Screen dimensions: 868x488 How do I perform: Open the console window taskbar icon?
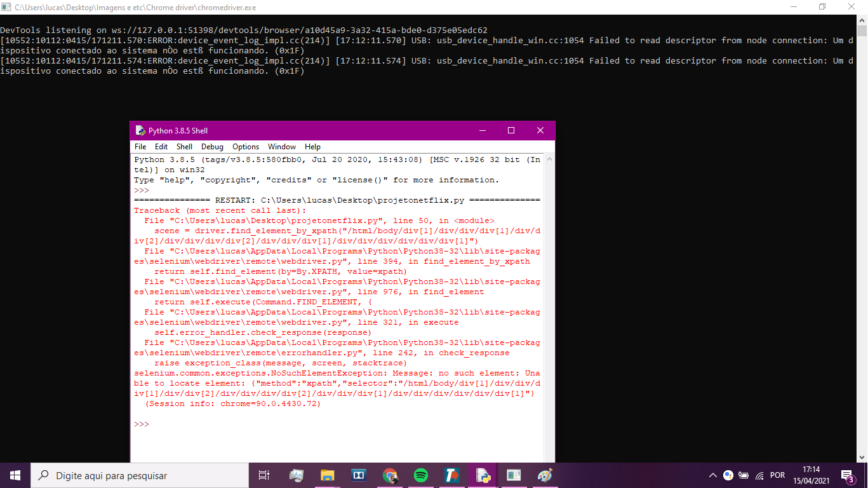pos(514,475)
